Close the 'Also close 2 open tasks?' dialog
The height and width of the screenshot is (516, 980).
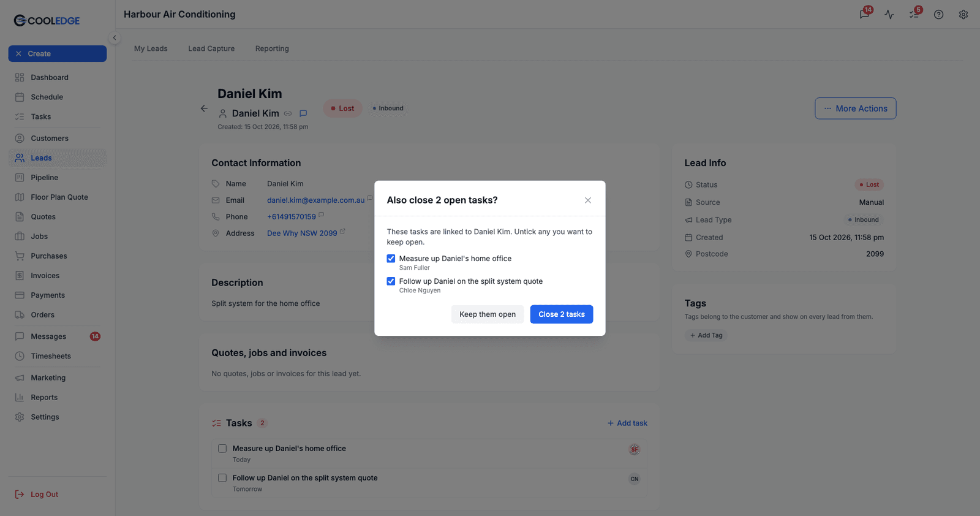588,200
